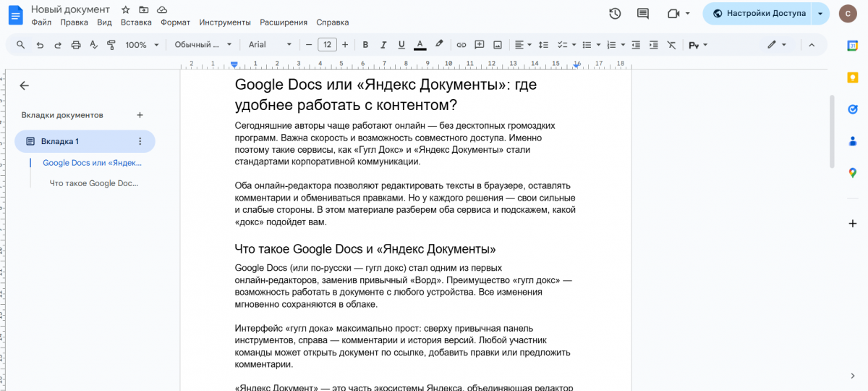The width and height of the screenshot is (868, 391).
Task: Open version history clock icon
Action: [615, 13]
